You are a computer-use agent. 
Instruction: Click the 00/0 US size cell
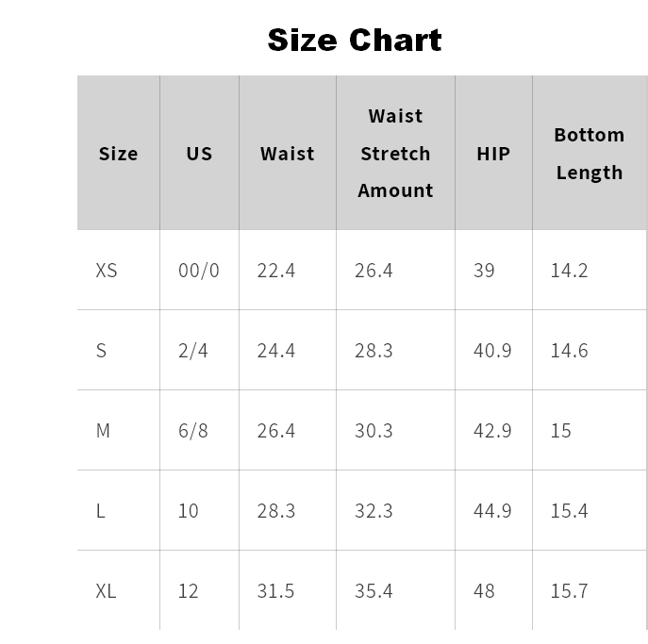[199, 271]
